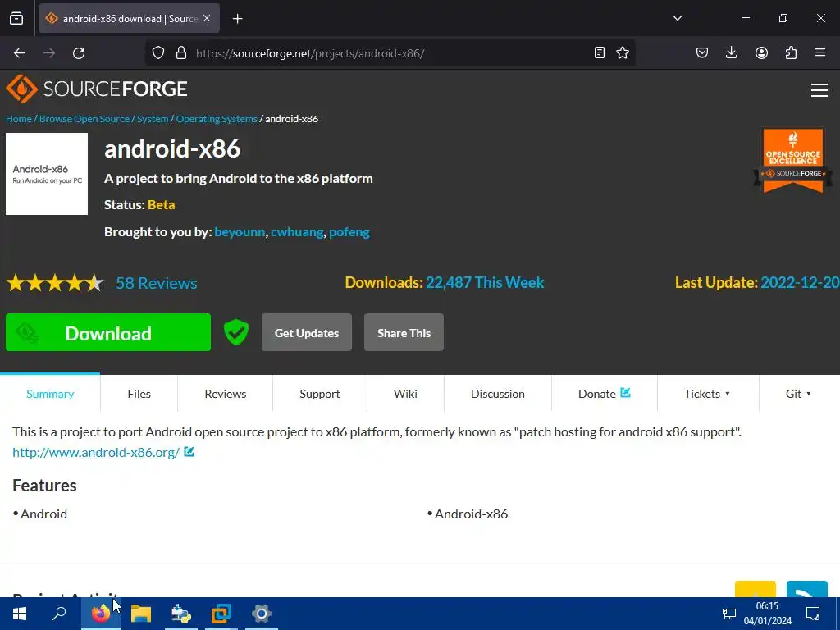Click Firefox icon in taskbar
This screenshot has height=630, width=840.
(101, 614)
